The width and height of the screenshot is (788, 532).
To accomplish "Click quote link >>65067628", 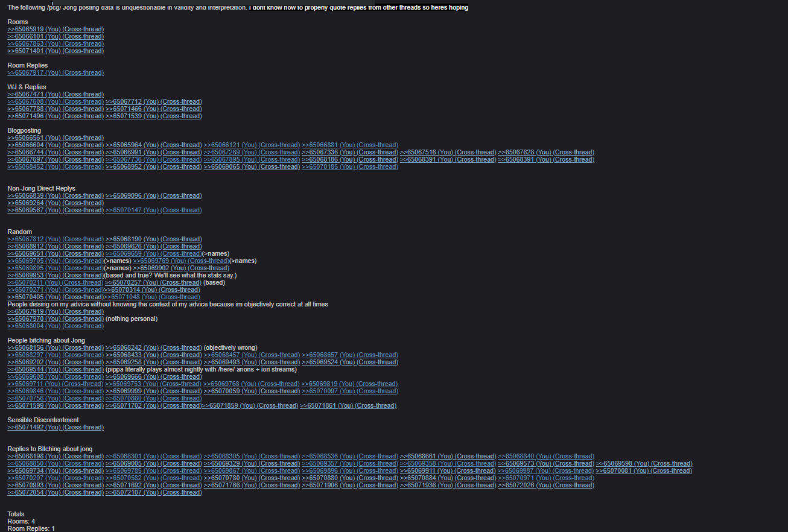I will click(x=546, y=152).
